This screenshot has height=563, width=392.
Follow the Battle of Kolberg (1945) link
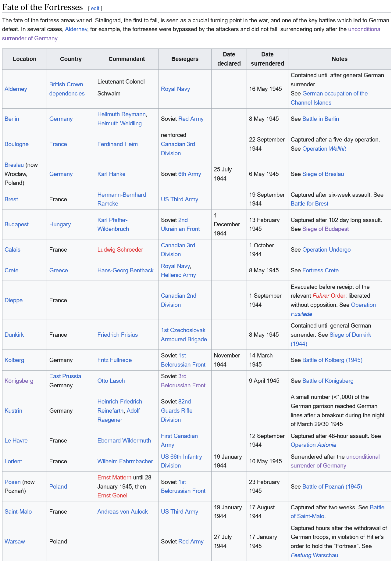pyautogui.click(x=332, y=360)
